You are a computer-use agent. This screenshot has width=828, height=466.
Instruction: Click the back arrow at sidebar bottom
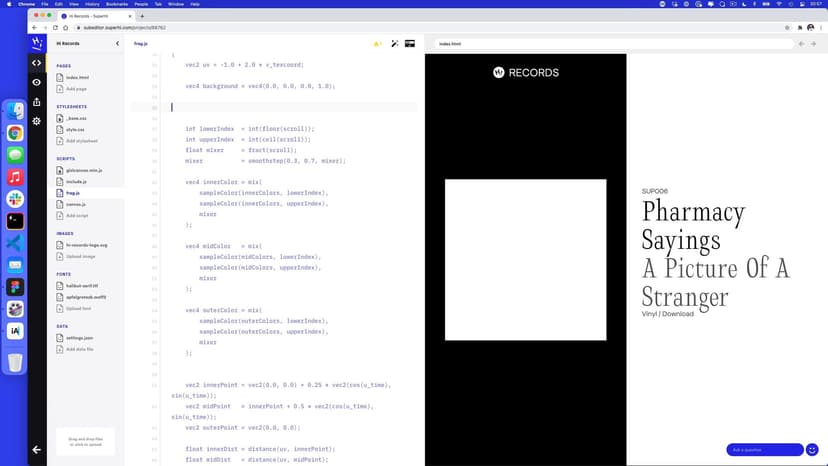(x=37, y=450)
